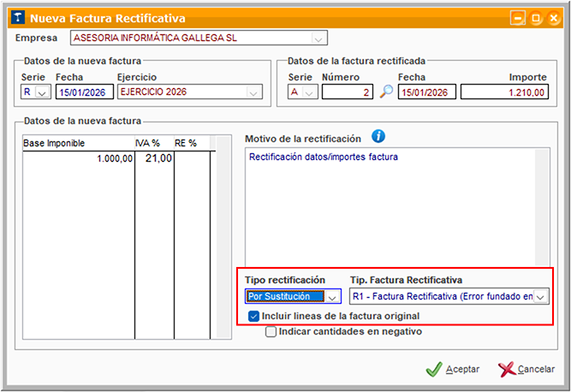Viewport: 571px width, 392px height.
Task: Click the app logo in title bar
Action: pos(18,17)
